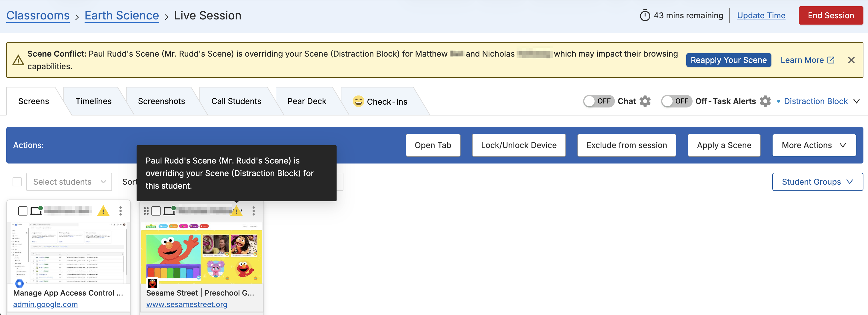The image size is (868, 315).
Task: Switch to the Timelines tab
Action: coord(93,101)
